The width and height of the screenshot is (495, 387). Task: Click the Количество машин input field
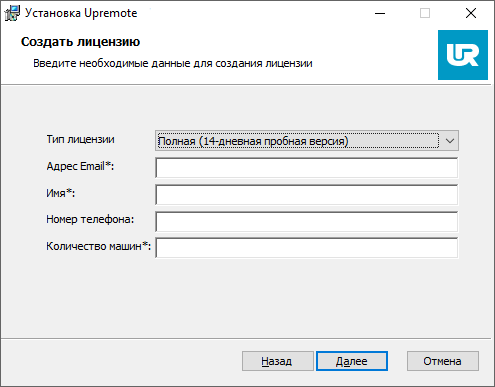coord(307,248)
